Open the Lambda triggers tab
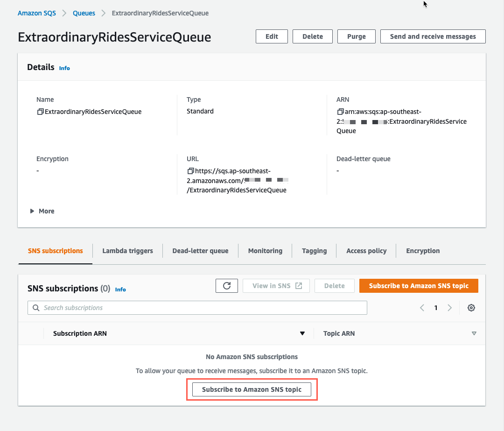 [127, 251]
